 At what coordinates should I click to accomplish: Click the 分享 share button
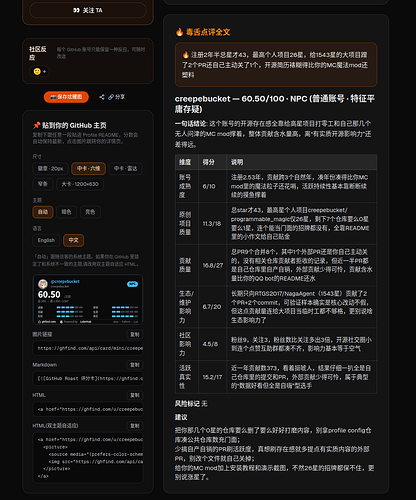click(x=112, y=97)
